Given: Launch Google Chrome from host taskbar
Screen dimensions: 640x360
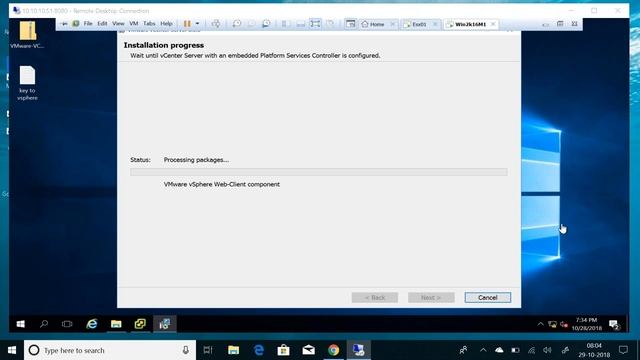Looking at the screenshot, I should click(x=333, y=350).
